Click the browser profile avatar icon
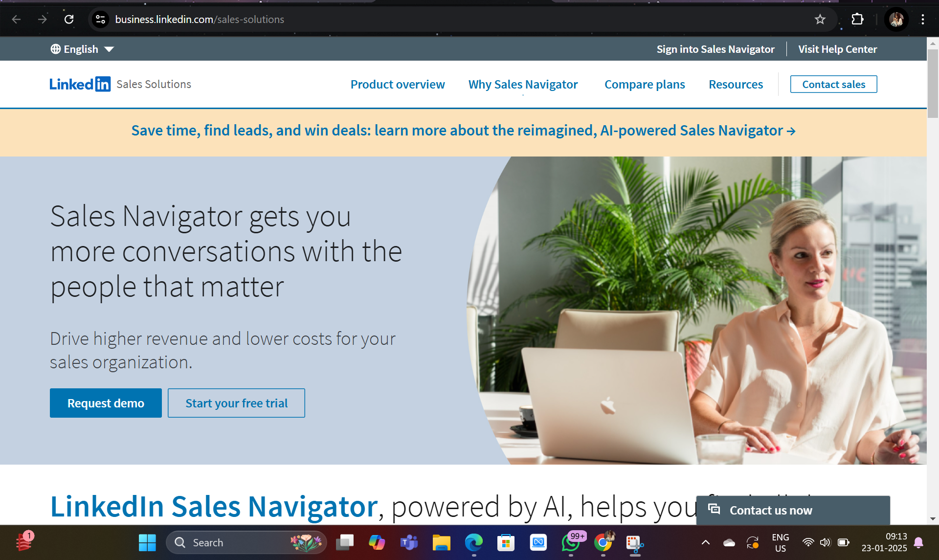Image resolution: width=939 pixels, height=560 pixels. click(x=897, y=18)
